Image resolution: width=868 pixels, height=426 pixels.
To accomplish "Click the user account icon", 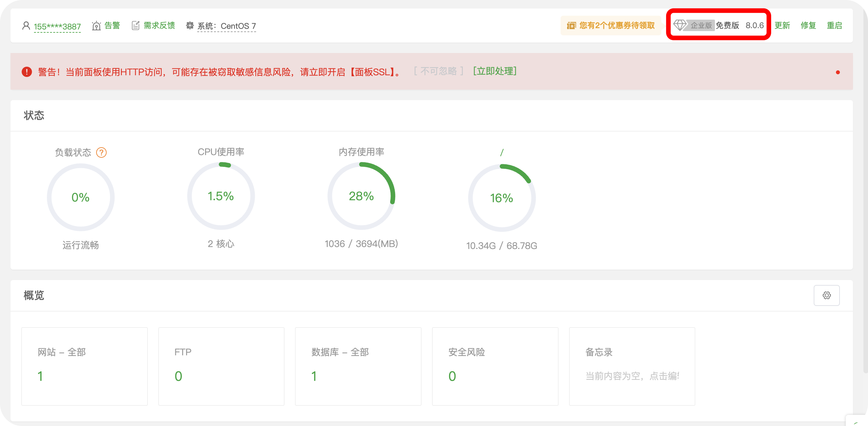I will (x=26, y=25).
